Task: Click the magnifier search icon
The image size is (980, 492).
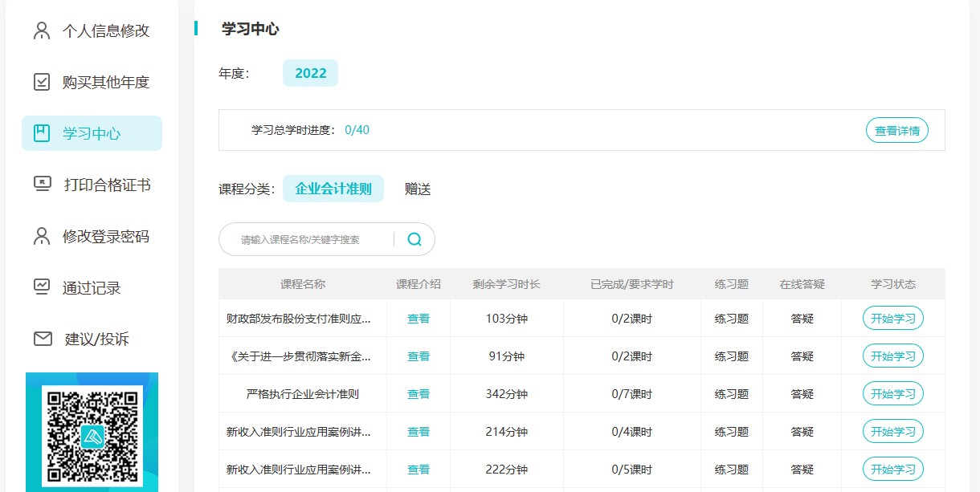Action: point(414,239)
